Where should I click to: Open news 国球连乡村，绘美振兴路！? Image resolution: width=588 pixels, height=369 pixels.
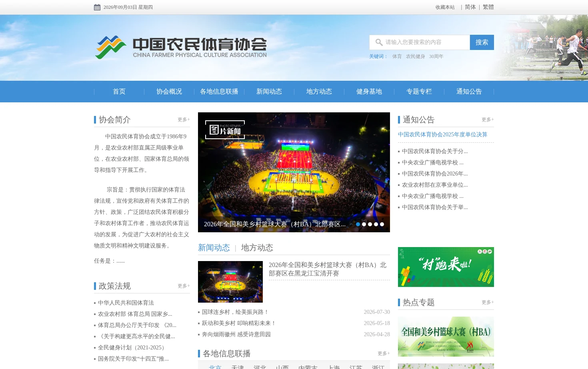[236, 312]
